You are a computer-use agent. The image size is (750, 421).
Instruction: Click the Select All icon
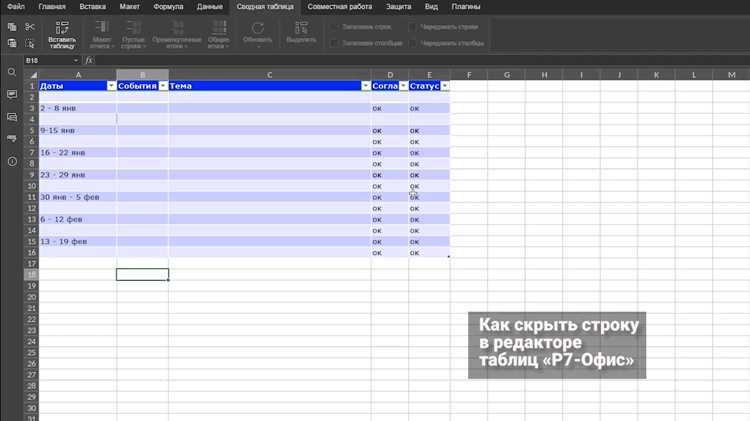point(30,44)
